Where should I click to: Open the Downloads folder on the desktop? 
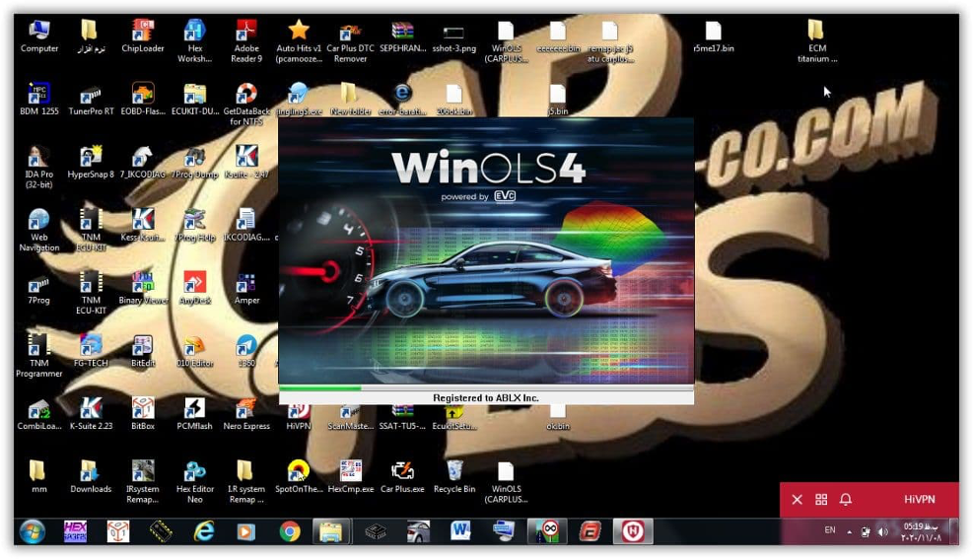pyautogui.click(x=92, y=477)
